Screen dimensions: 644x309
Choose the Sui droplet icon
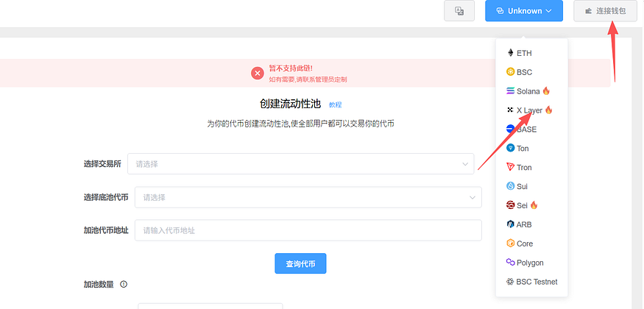(511, 186)
